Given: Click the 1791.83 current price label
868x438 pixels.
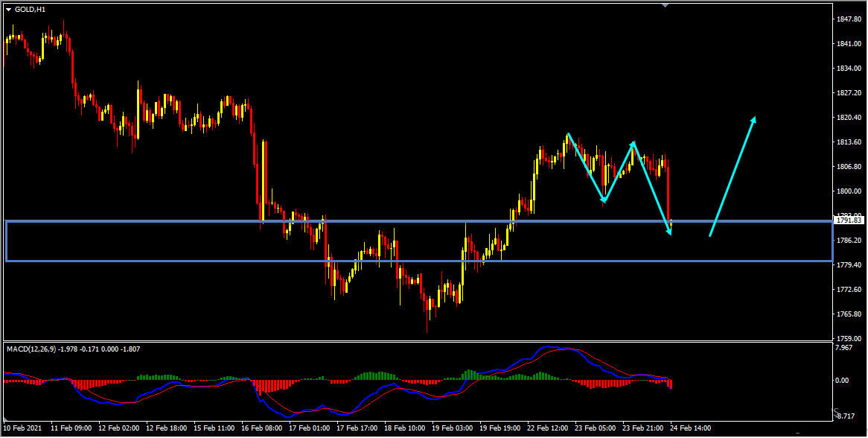Looking at the screenshot, I should click(x=849, y=220).
